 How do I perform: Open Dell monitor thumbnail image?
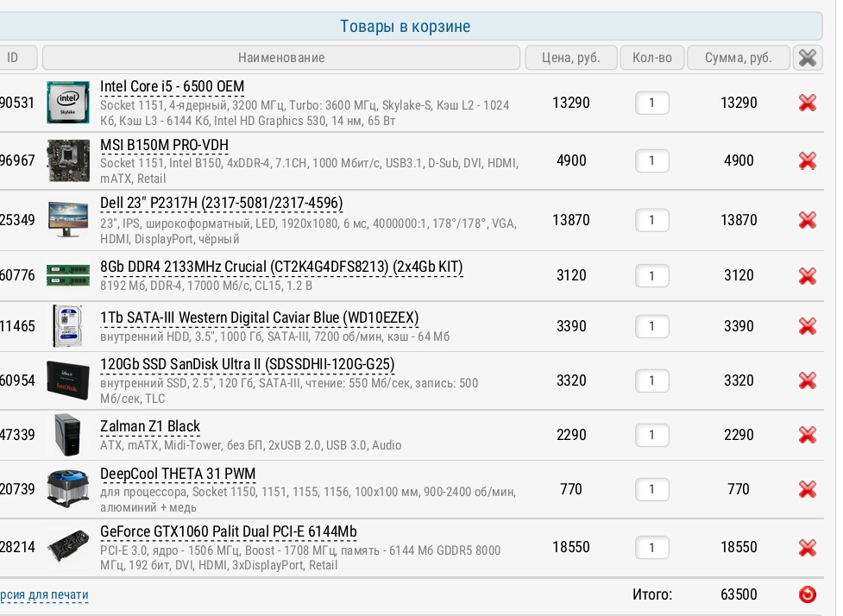coord(68,220)
